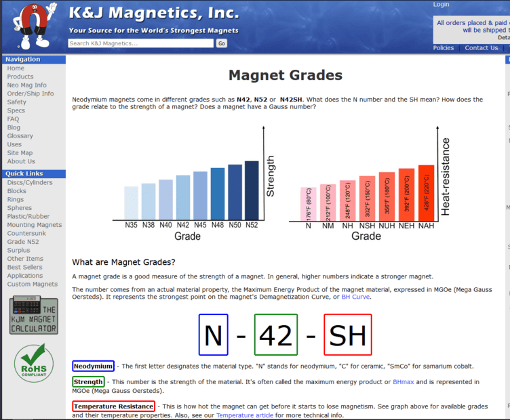Browse Rings quick link
Viewport: 510px width, 420px height.
tap(16, 199)
